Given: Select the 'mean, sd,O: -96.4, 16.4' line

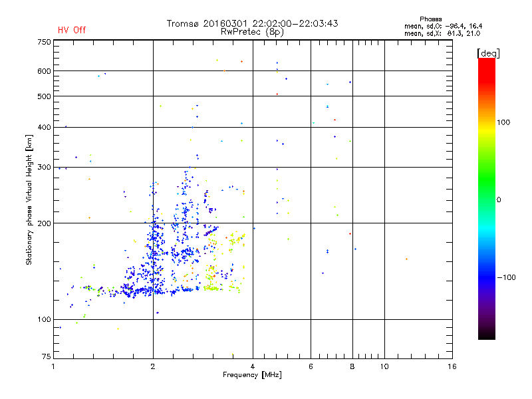Looking at the screenshot, I should [443, 26].
